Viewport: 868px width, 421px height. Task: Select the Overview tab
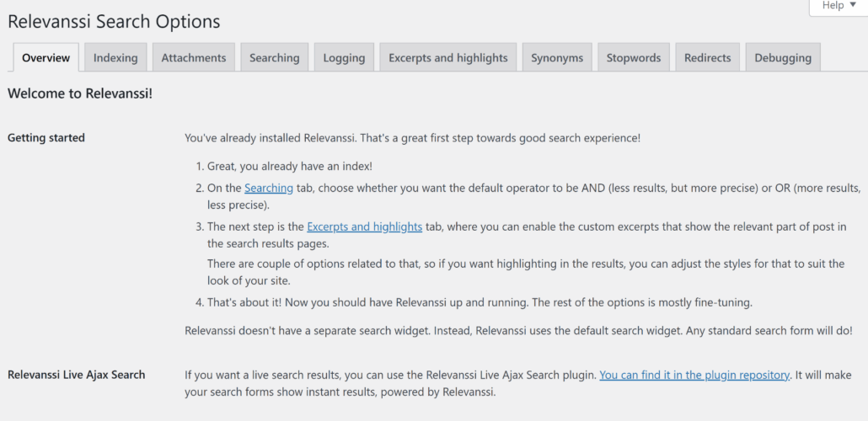46,57
